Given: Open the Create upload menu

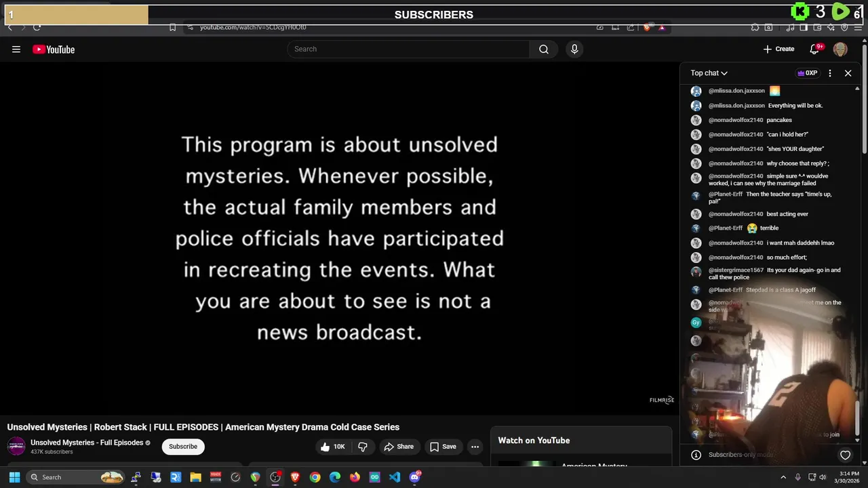Looking at the screenshot, I should (x=778, y=49).
